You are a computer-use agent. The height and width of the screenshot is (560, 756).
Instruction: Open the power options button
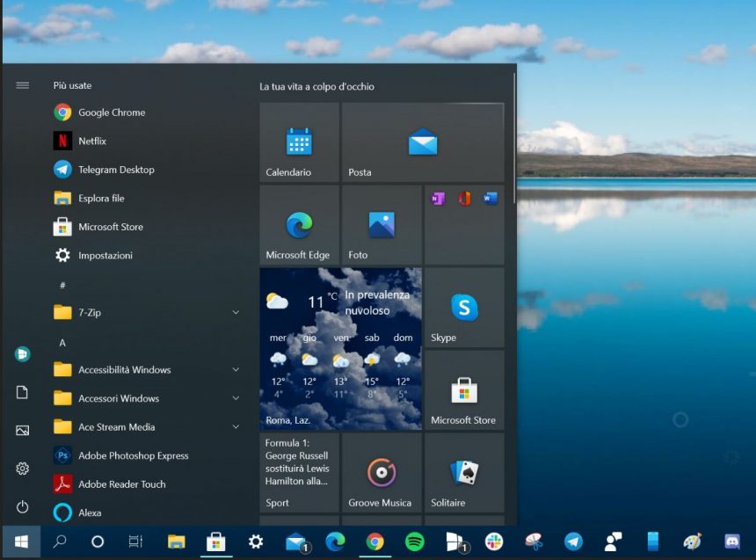(x=22, y=506)
